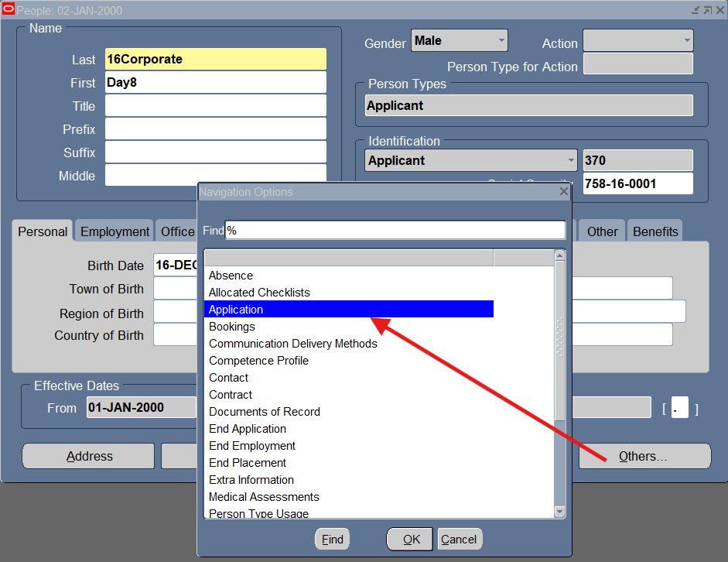The height and width of the screenshot is (562, 728).
Task: Open the Gender dropdown
Action: pyautogui.click(x=501, y=40)
